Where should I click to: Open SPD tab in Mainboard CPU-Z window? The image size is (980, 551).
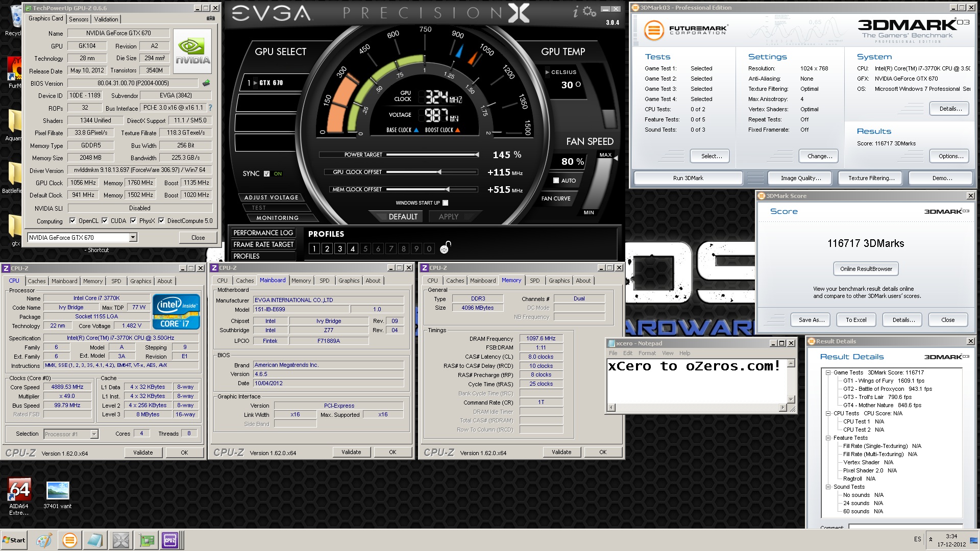(x=325, y=281)
